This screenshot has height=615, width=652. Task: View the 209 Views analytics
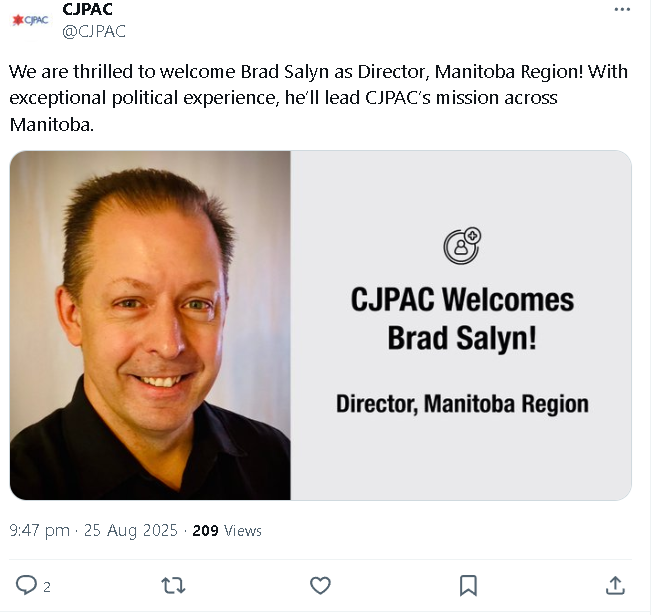click(x=227, y=531)
